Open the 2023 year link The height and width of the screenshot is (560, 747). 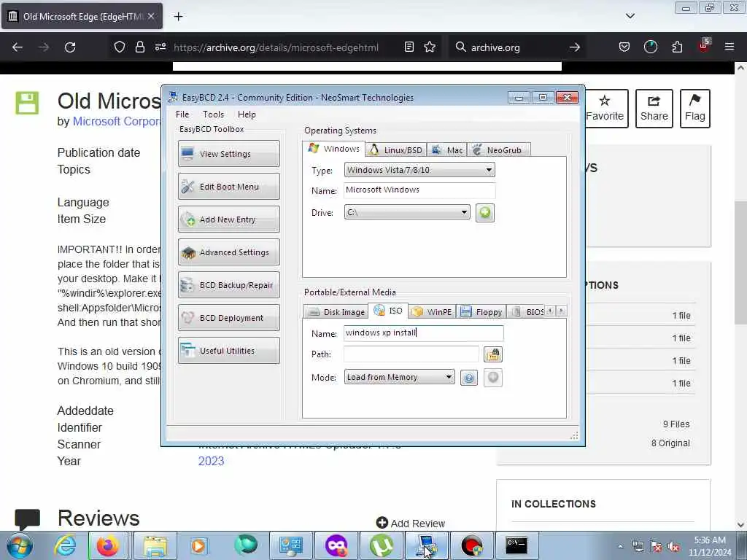pyautogui.click(x=211, y=461)
